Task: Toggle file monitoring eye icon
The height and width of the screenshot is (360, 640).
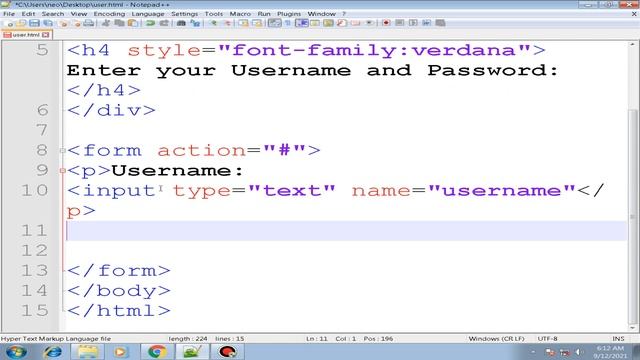Action: 369,23
